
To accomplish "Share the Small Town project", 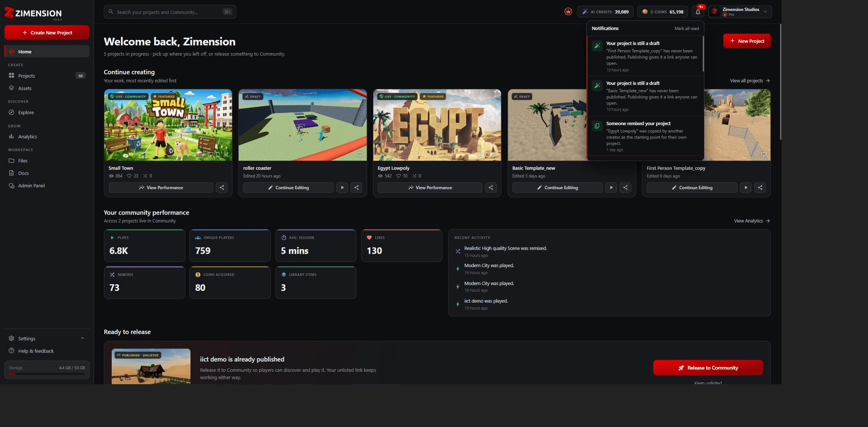I will (x=222, y=188).
